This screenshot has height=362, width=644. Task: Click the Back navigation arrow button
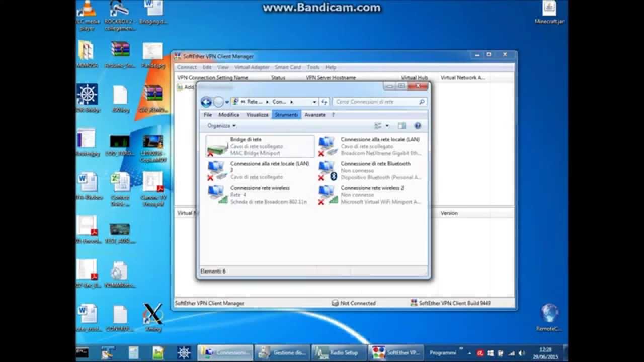coord(206,102)
